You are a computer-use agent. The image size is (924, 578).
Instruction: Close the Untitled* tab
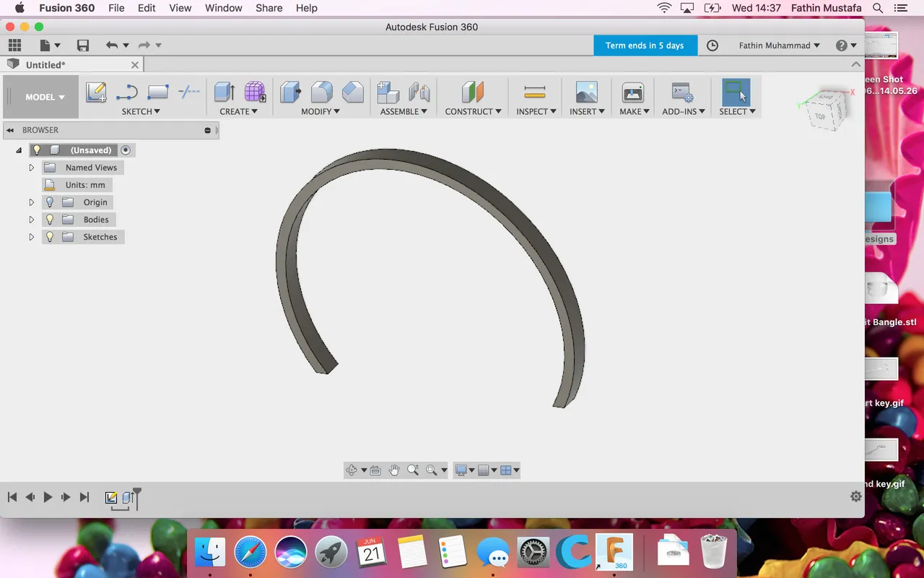134,65
